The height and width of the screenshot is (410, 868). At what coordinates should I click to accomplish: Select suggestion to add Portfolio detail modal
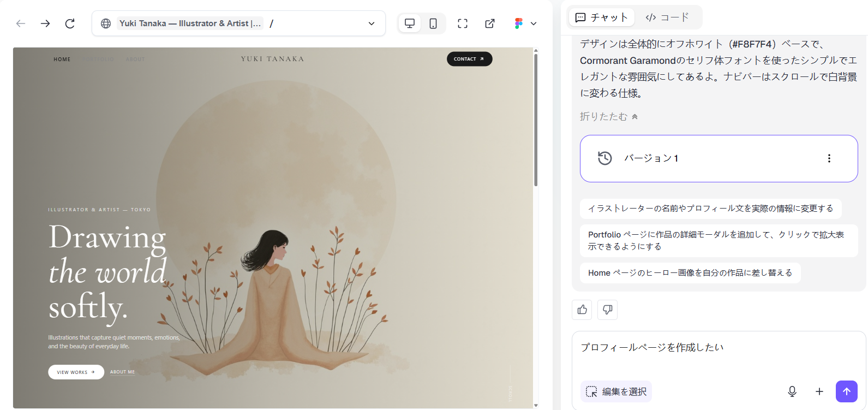pyautogui.click(x=719, y=241)
